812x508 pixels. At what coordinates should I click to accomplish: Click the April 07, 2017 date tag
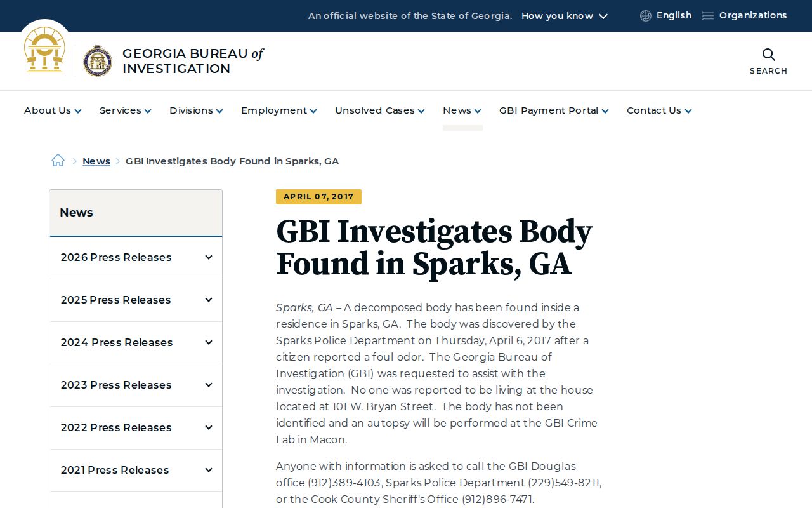(318, 197)
